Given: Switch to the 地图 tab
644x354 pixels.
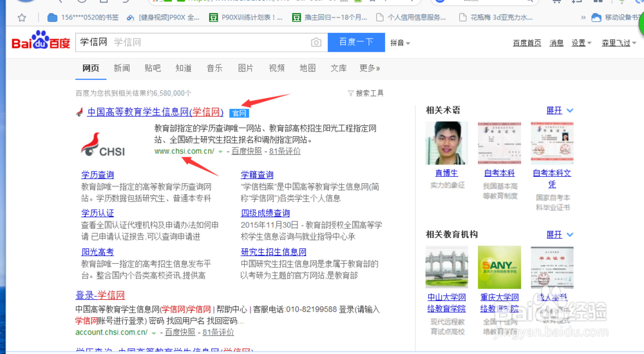Looking at the screenshot, I should [308, 68].
